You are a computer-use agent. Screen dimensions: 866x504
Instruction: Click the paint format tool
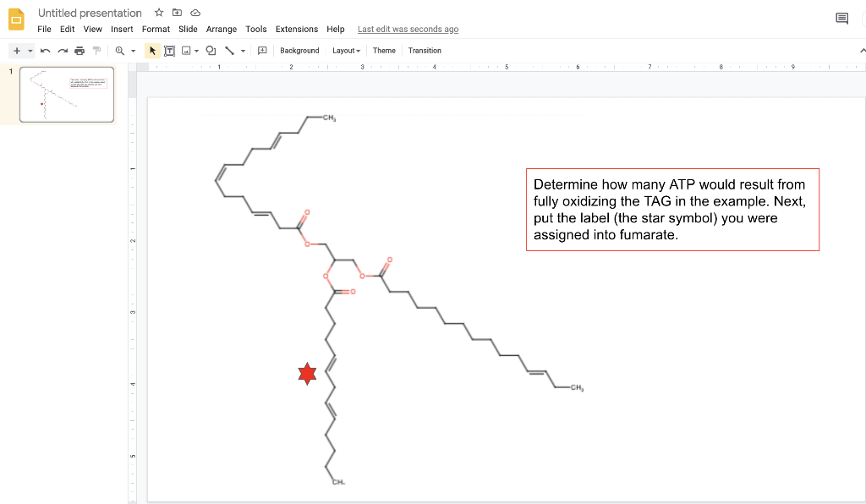click(96, 51)
